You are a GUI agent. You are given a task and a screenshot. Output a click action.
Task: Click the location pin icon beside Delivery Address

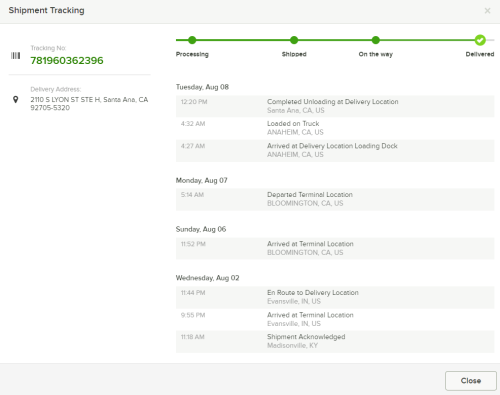[x=15, y=99]
